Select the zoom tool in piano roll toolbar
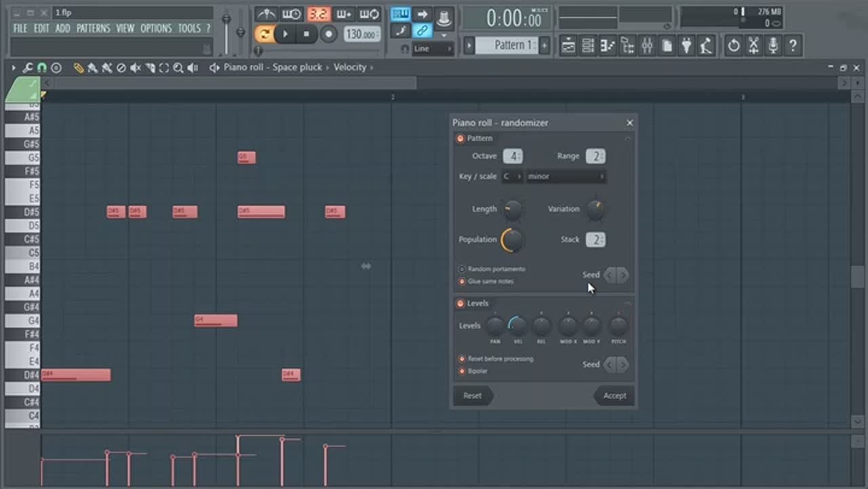 (x=178, y=68)
